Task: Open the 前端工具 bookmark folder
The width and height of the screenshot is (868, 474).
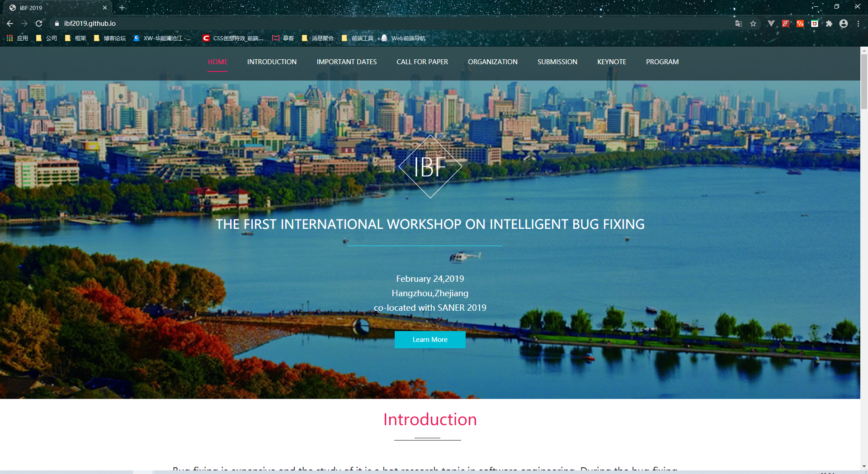Action: (358, 38)
